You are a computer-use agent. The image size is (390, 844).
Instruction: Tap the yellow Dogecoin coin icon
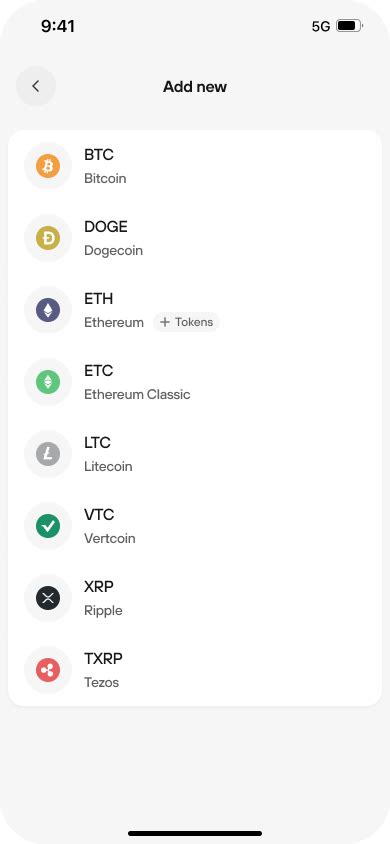pos(48,238)
